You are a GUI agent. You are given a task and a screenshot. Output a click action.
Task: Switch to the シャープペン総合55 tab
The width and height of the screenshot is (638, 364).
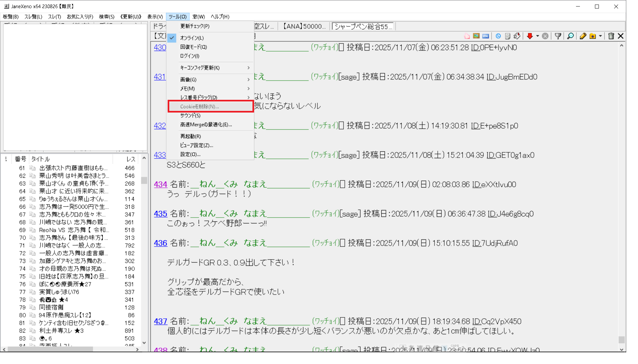click(362, 26)
